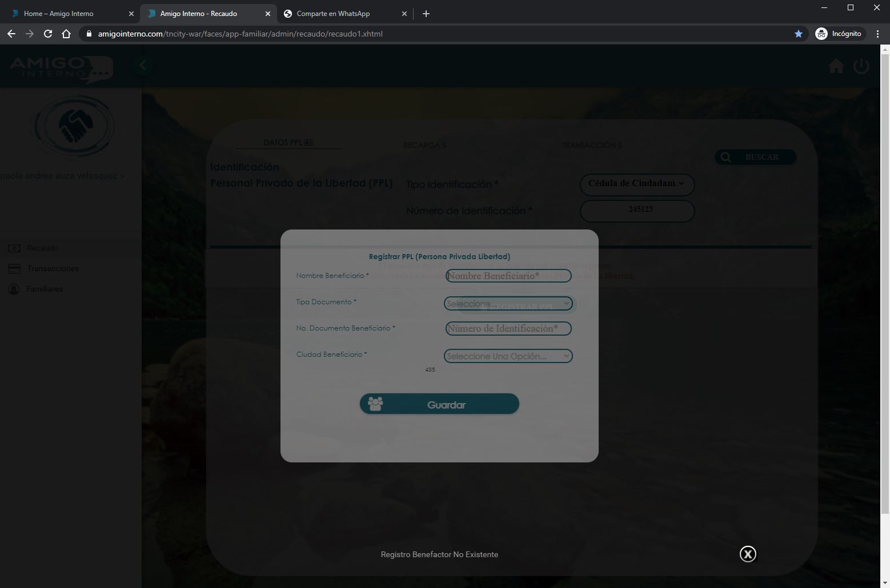Open Familiares in the sidebar
The width and height of the screenshot is (890, 588).
coord(45,289)
